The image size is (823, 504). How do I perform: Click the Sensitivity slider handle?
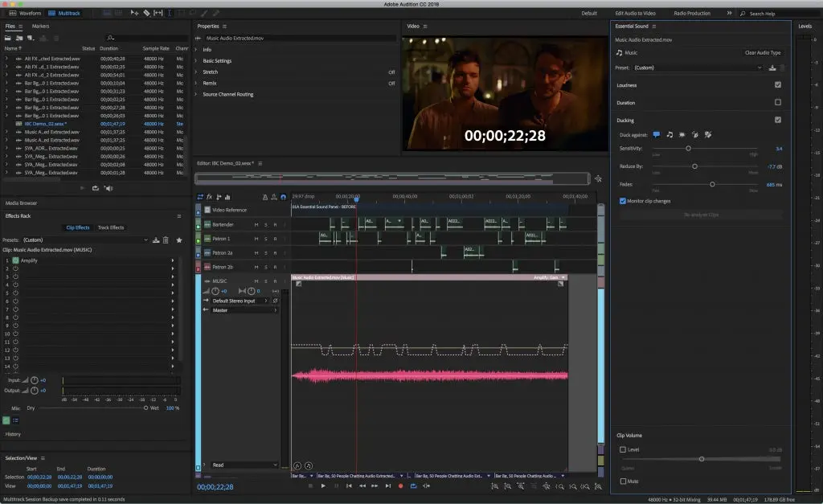pos(689,149)
